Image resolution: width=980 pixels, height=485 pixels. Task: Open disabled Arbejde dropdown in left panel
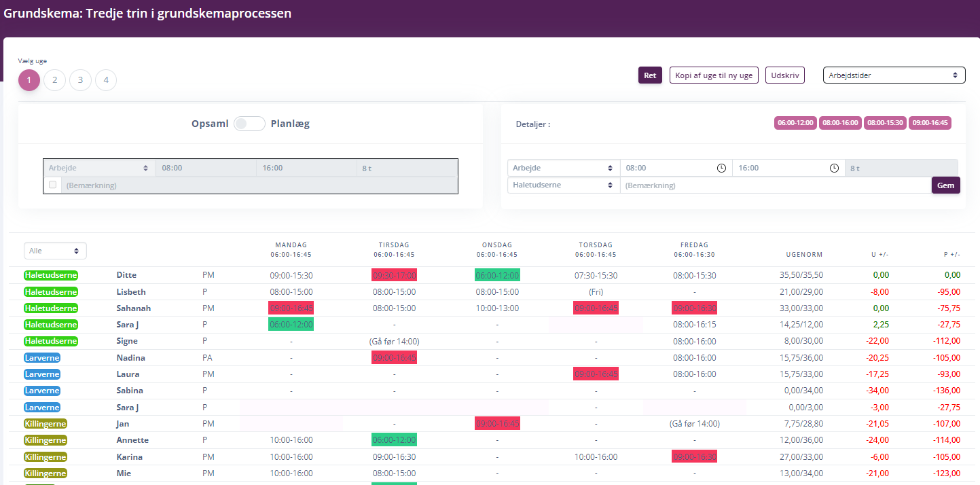pos(99,168)
